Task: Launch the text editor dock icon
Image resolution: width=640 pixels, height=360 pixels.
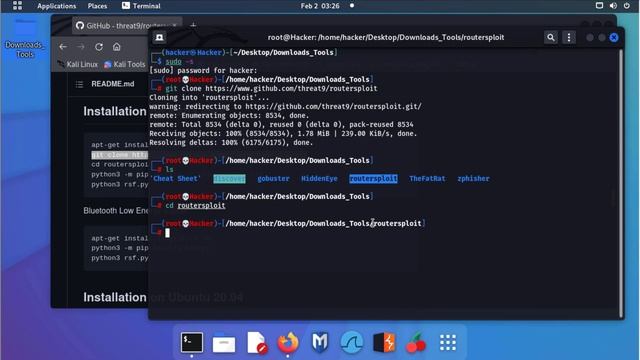Action: point(257,342)
